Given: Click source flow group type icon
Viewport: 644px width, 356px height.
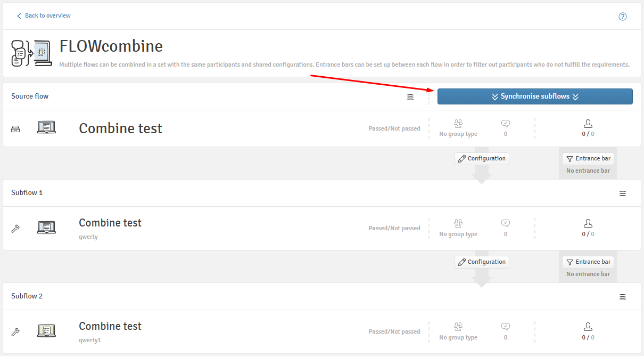Looking at the screenshot, I should pyautogui.click(x=458, y=124).
